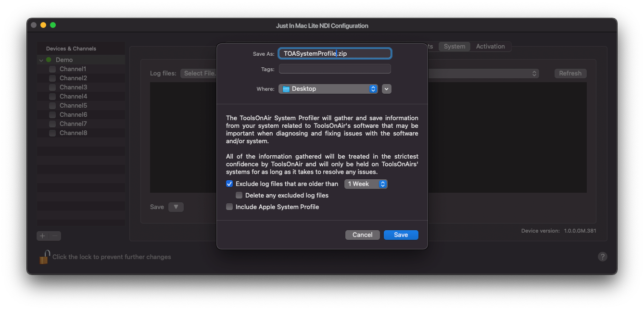Click the blue Save button
The image size is (644, 310).
click(401, 235)
